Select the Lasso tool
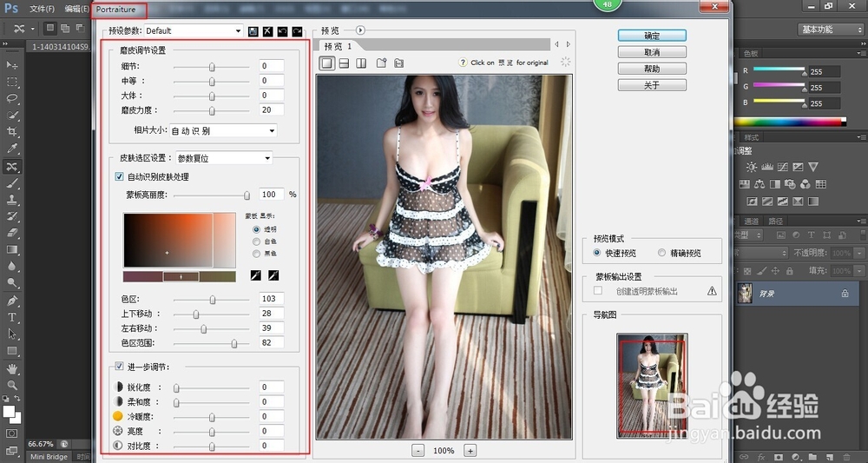Viewport: 868px width, 463px height. tap(11, 98)
